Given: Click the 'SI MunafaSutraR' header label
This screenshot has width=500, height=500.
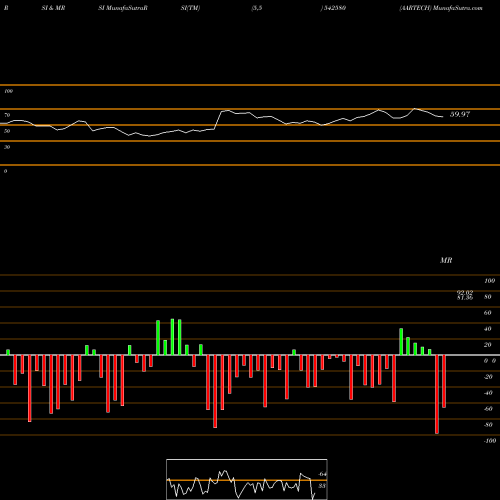Looking at the screenshot, I should [x=123, y=8].
